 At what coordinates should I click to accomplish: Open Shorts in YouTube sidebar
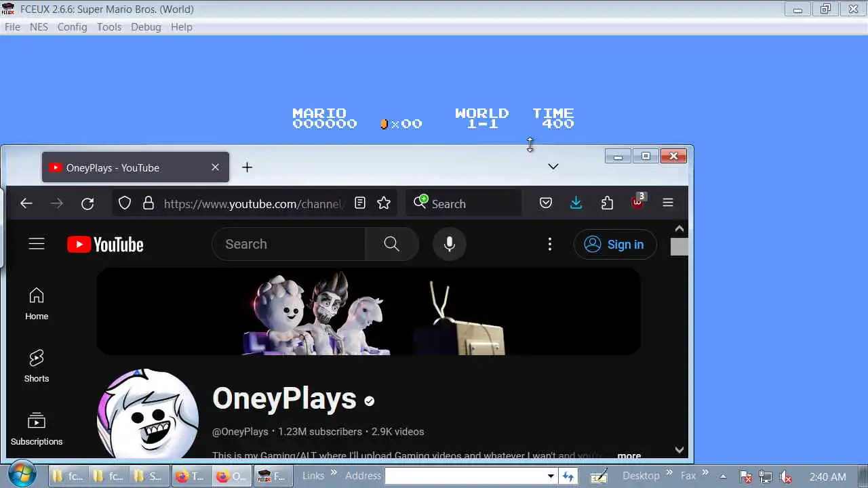tap(37, 366)
